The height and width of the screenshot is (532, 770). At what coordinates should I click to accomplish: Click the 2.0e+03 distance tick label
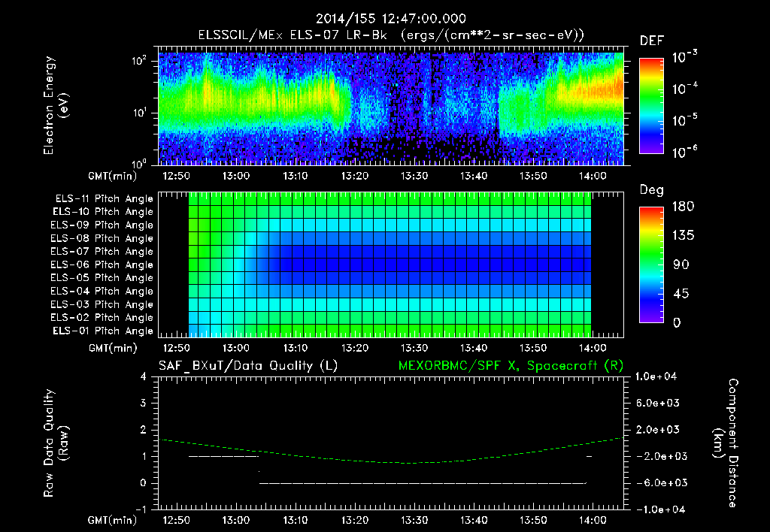point(657,430)
